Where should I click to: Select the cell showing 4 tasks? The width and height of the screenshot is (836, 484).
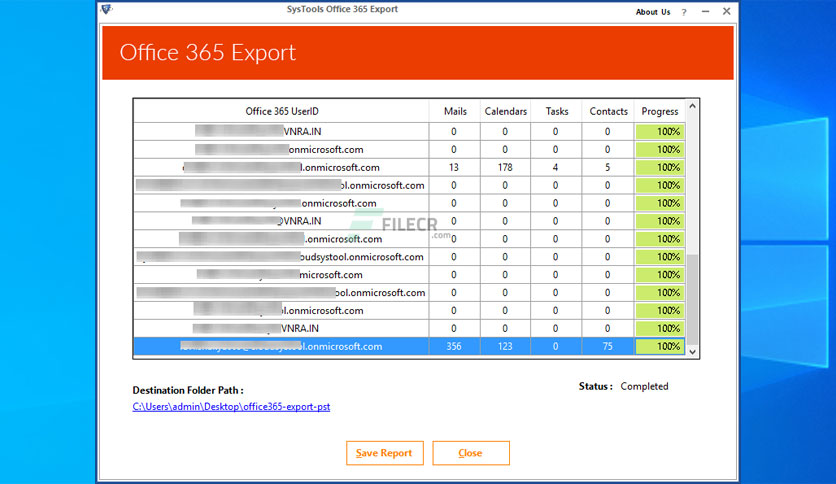click(555, 167)
